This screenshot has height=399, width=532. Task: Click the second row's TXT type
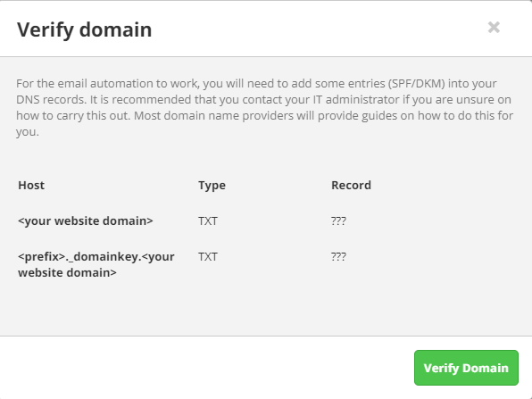tap(208, 257)
